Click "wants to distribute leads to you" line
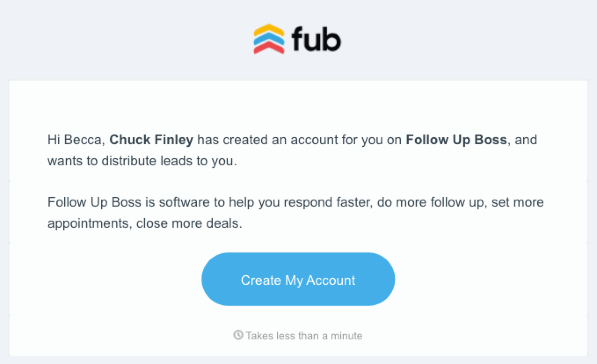597x364 pixels. coord(142,161)
